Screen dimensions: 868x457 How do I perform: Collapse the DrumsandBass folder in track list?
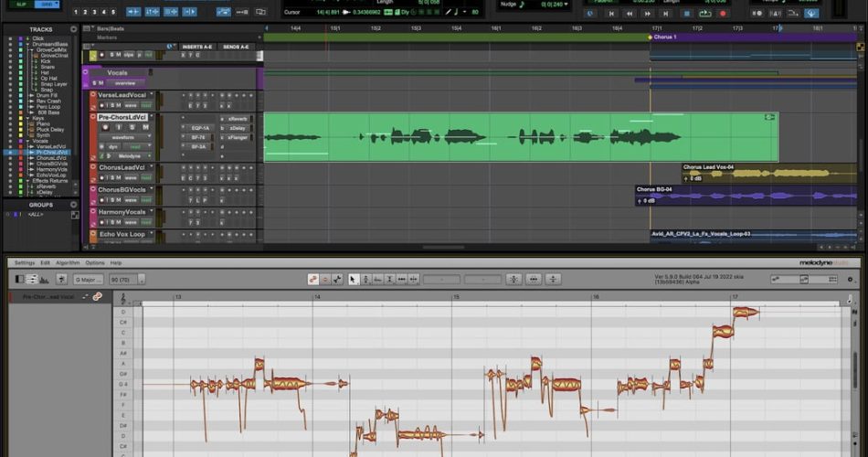point(27,44)
